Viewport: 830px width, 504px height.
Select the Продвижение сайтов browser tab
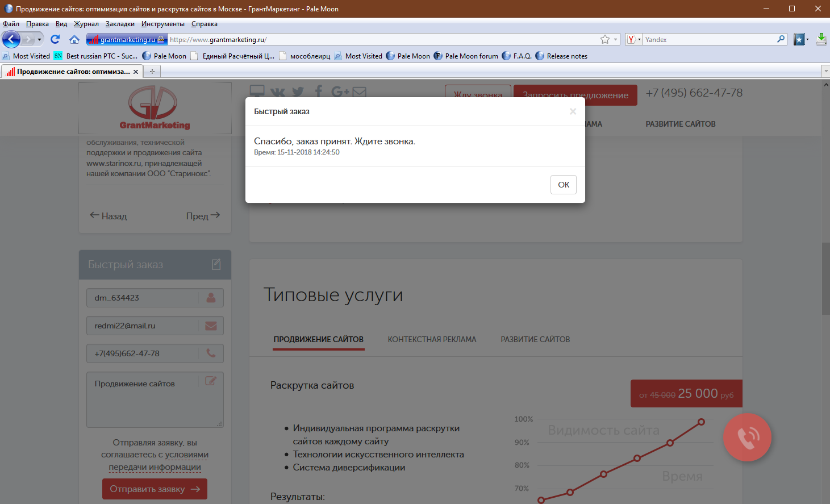click(x=71, y=72)
